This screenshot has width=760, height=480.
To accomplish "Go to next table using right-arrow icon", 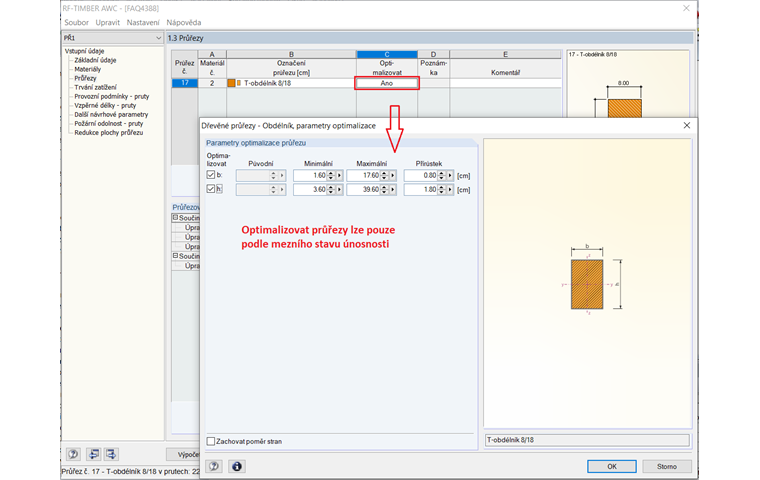I will point(111,454).
